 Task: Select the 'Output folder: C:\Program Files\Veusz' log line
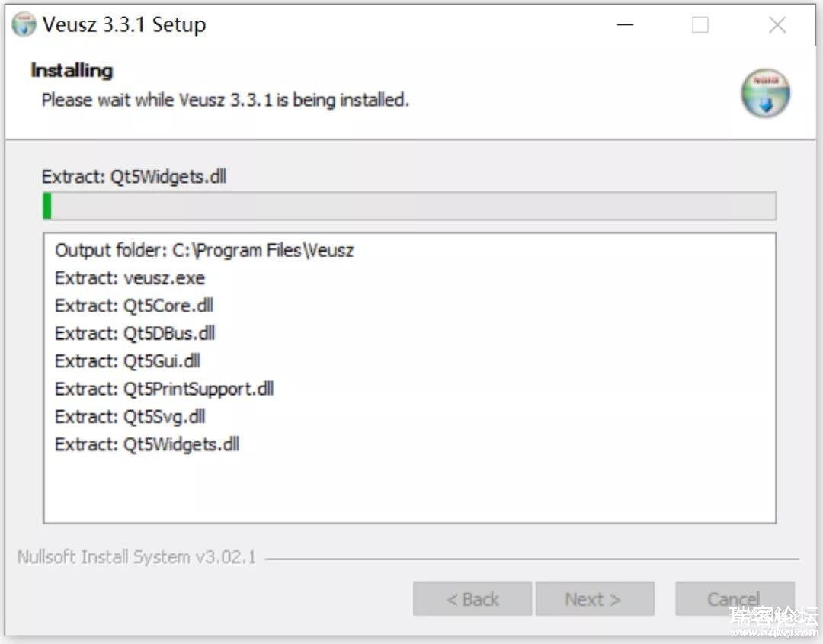point(204,250)
